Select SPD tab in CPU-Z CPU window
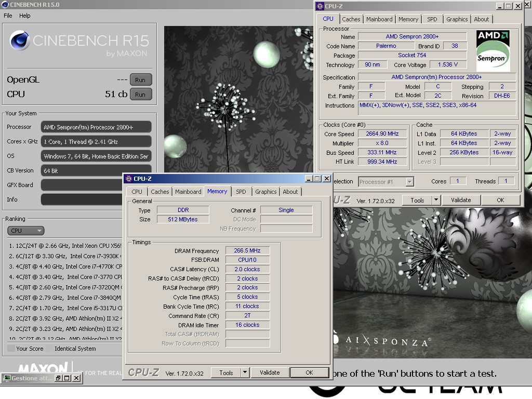This screenshot has height=399, width=532. coord(432,19)
